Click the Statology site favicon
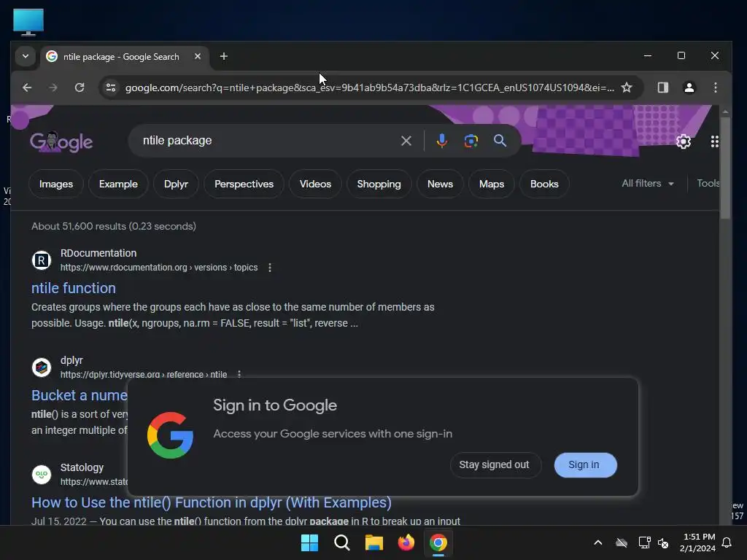747x560 pixels. point(42,475)
